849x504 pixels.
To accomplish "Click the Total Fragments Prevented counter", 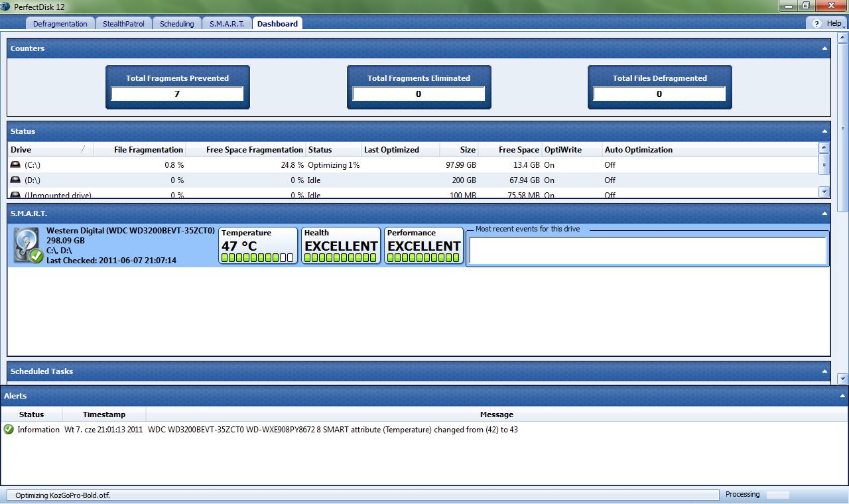I will coord(178,87).
